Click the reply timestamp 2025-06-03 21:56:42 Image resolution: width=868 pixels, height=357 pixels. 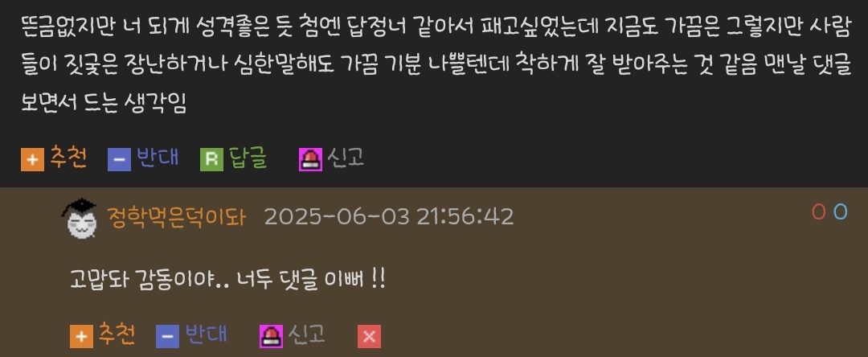[x=389, y=217]
